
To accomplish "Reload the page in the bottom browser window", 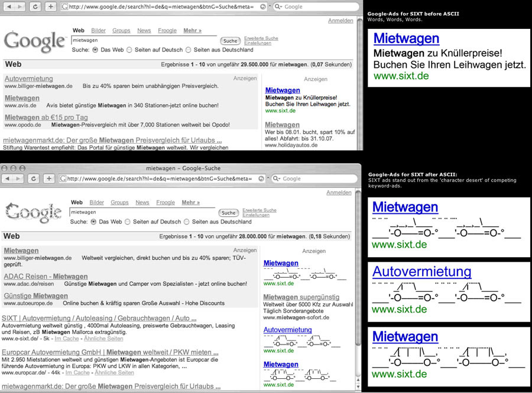I will pyautogui.click(x=34, y=178).
